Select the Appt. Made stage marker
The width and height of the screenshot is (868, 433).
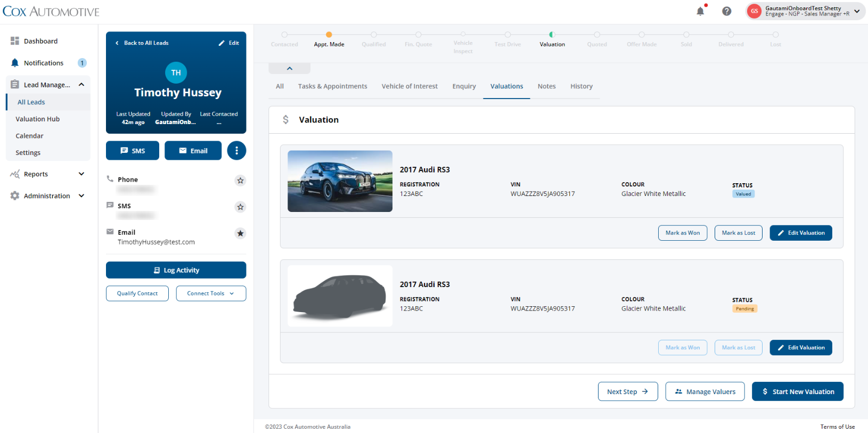click(x=329, y=35)
